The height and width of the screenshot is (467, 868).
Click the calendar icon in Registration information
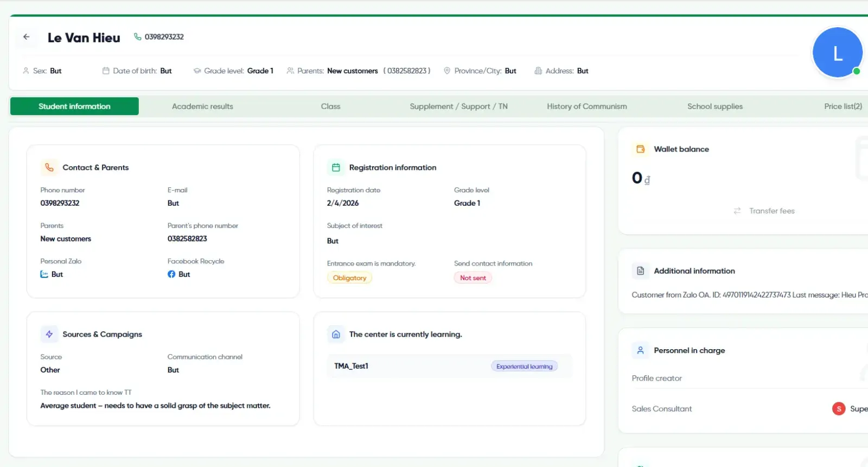click(336, 167)
